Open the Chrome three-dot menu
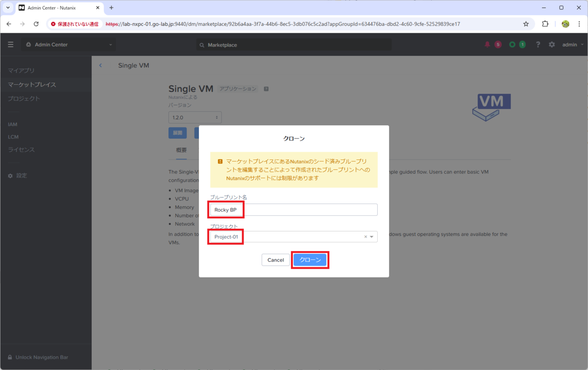Image resolution: width=588 pixels, height=370 pixels. [579, 23]
